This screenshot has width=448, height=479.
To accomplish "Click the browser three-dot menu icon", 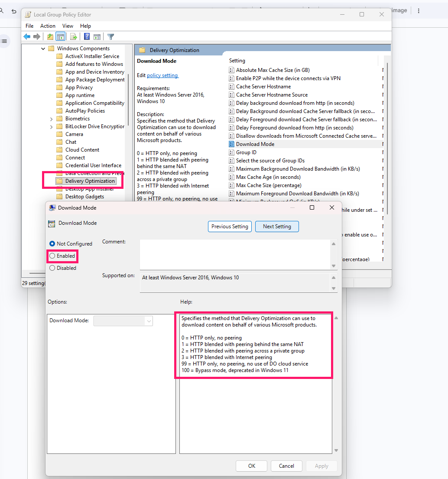I will click(x=419, y=11).
